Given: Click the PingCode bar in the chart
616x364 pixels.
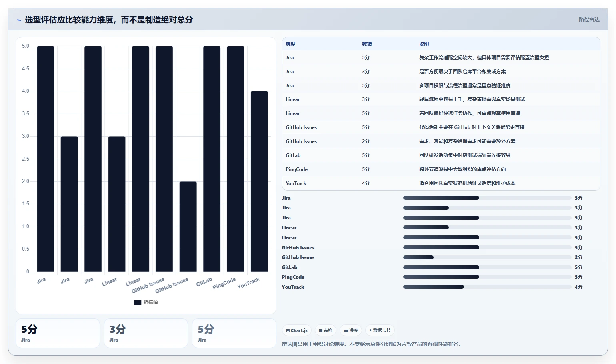Looking at the screenshot, I should (236, 159).
